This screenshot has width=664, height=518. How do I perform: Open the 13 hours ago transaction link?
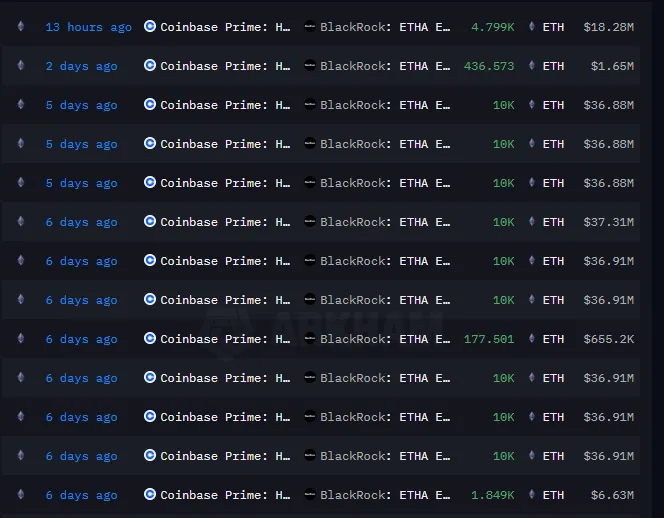[88, 27]
